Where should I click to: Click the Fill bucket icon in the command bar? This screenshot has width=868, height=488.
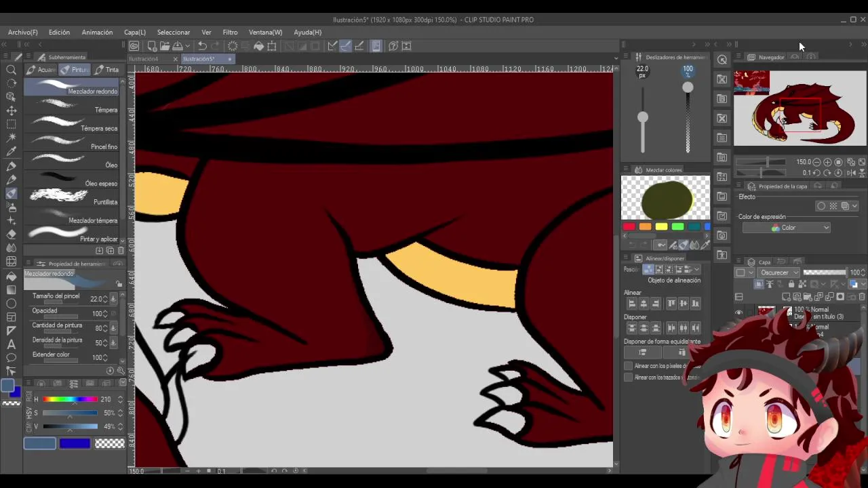point(258,46)
